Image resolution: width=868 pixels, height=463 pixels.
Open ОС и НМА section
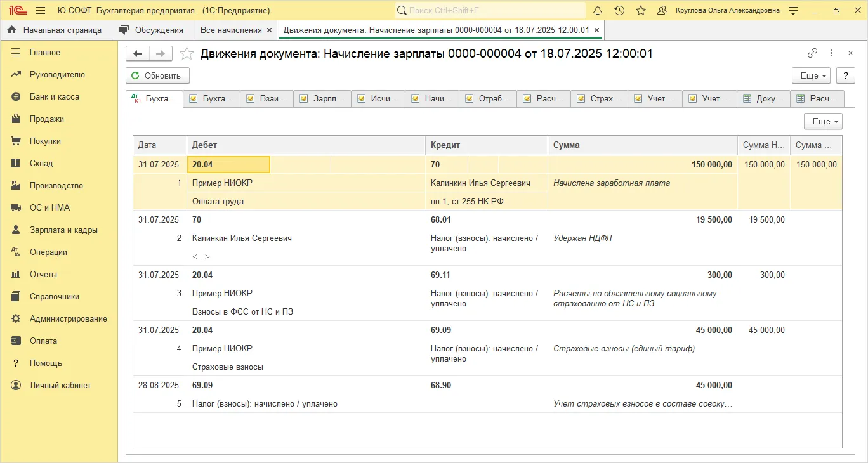(59, 207)
